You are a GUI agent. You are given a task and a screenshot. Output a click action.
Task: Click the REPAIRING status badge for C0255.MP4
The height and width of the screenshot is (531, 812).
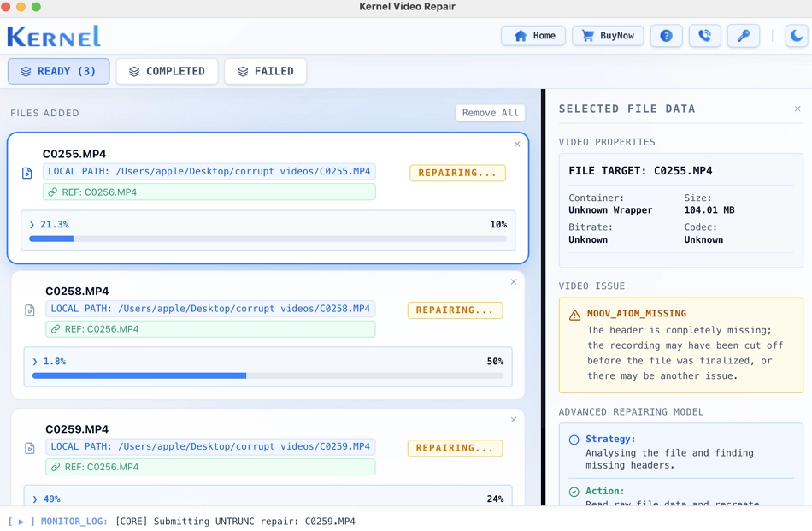coord(457,173)
